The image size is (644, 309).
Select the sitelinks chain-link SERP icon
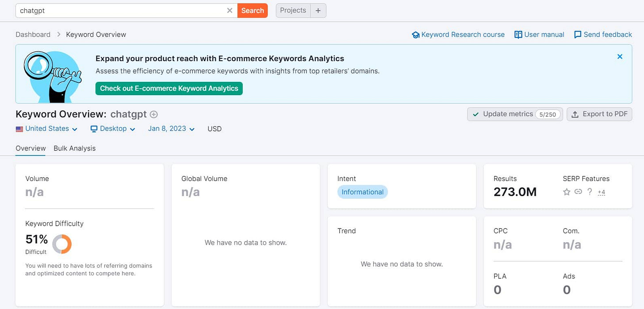(578, 192)
